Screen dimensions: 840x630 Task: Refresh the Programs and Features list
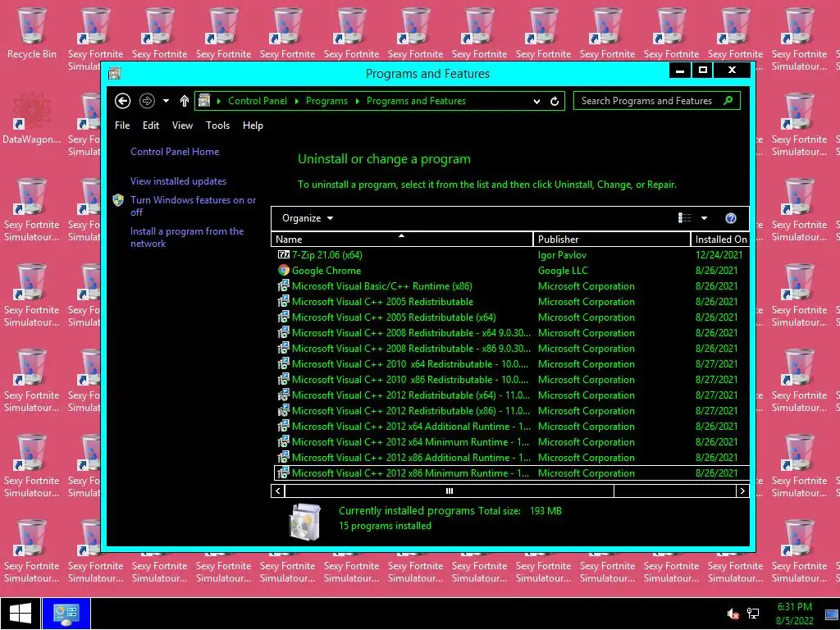pos(555,101)
